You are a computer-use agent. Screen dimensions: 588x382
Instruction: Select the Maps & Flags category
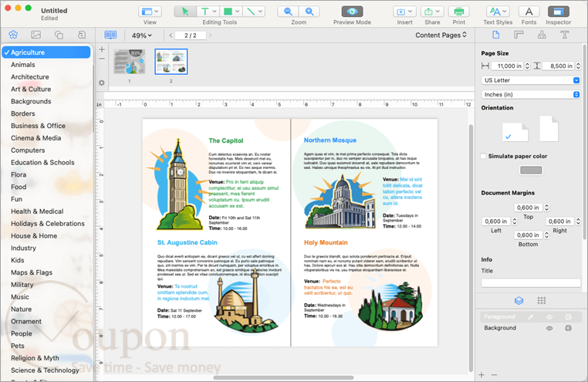pyautogui.click(x=32, y=272)
